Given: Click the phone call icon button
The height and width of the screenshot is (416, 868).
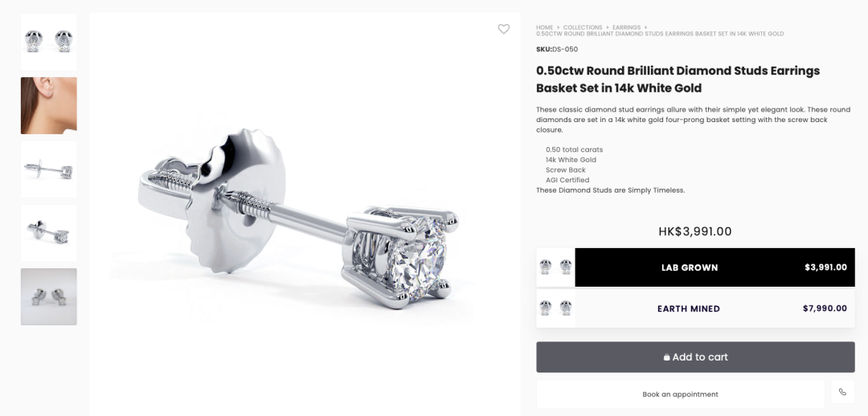Looking at the screenshot, I should pyautogui.click(x=842, y=392).
